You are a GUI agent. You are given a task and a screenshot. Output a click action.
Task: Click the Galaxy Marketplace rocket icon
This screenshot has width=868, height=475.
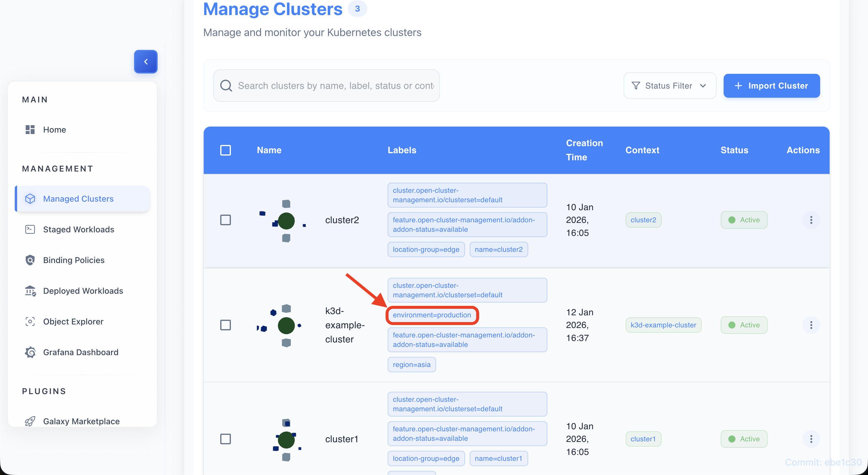(x=30, y=421)
